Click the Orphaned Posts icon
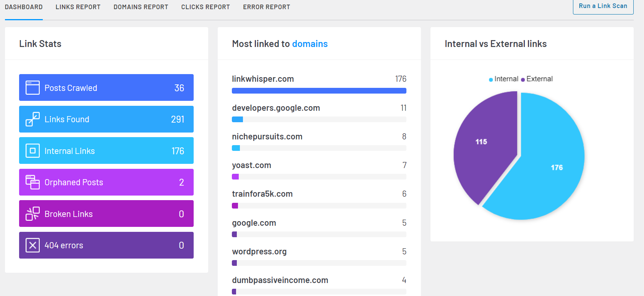This screenshot has height=296, width=644. click(x=32, y=182)
